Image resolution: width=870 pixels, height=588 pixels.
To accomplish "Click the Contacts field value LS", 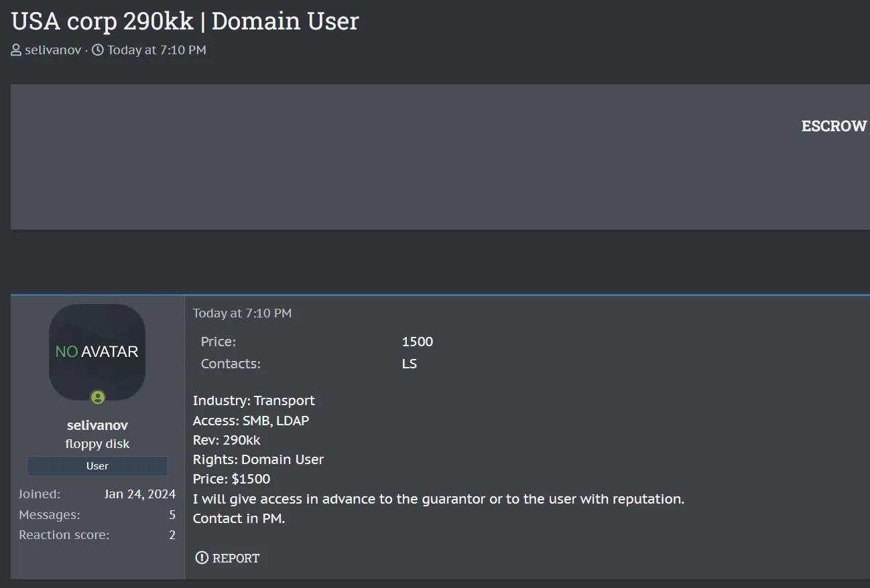I will tap(410, 364).
